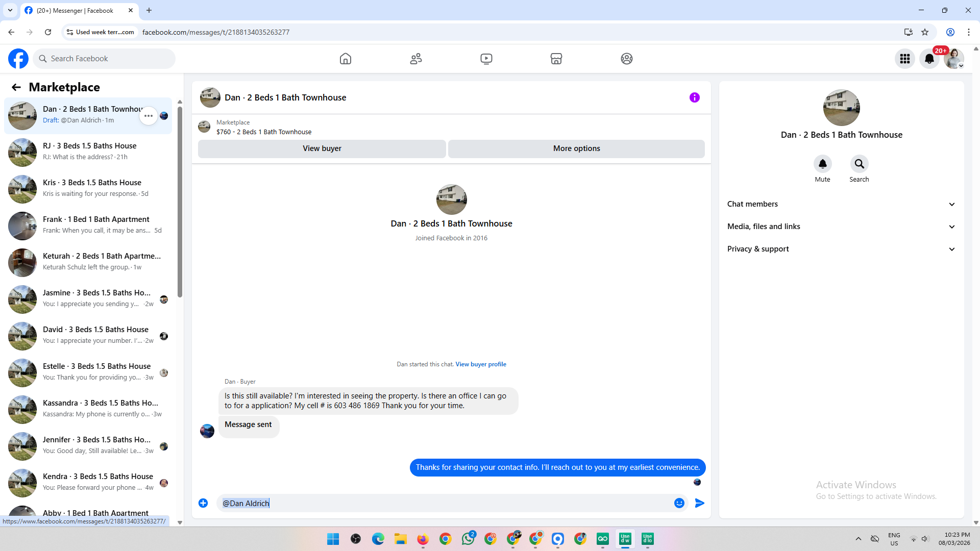980x551 pixels.
Task: Click the purple conversation info icon
Action: click(695, 97)
